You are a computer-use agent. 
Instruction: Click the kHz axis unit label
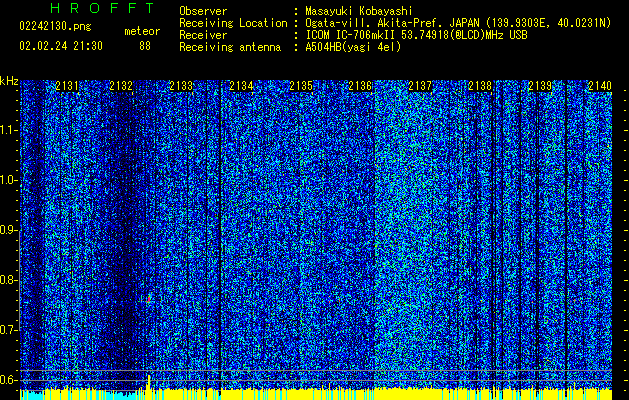pos(9,81)
